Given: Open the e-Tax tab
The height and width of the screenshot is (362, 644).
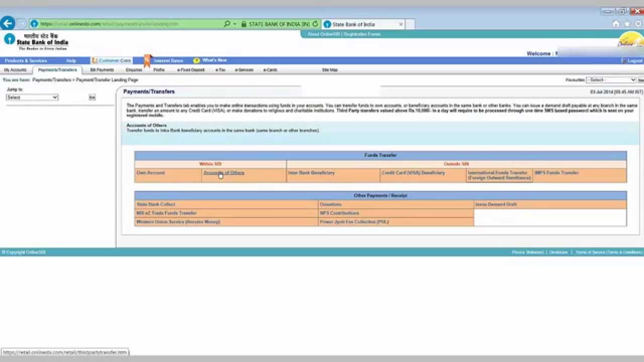Looking at the screenshot, I should [x=220, y=70].
